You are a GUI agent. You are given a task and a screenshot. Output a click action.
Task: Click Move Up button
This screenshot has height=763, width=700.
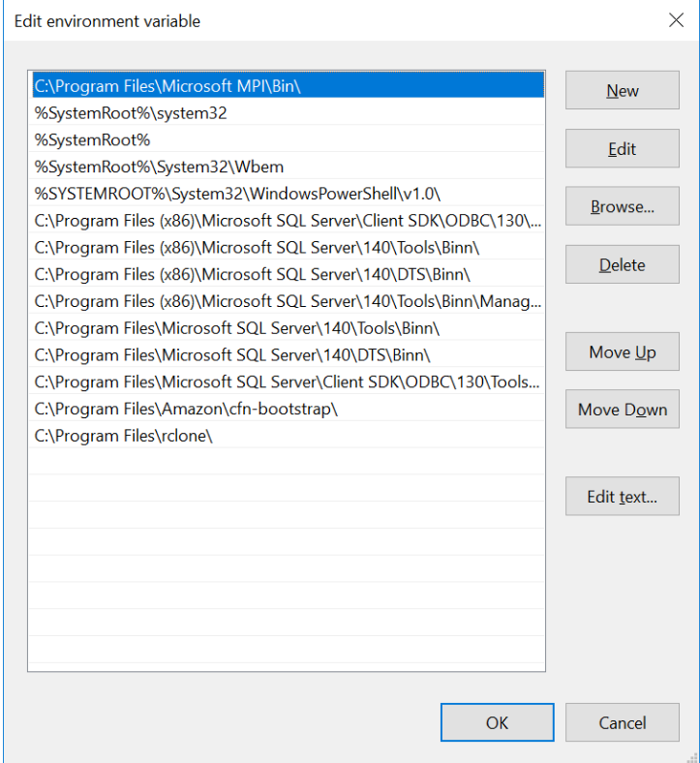coord(622,351)
